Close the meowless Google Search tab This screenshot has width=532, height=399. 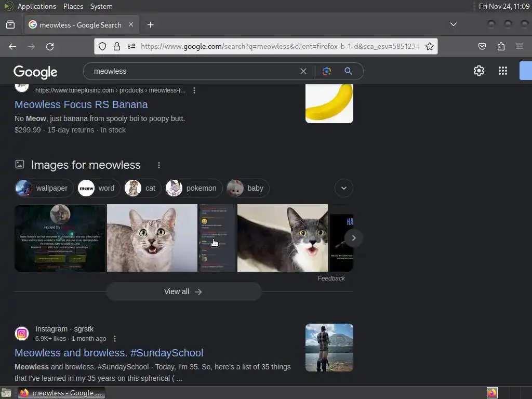(x=131, y=25)
